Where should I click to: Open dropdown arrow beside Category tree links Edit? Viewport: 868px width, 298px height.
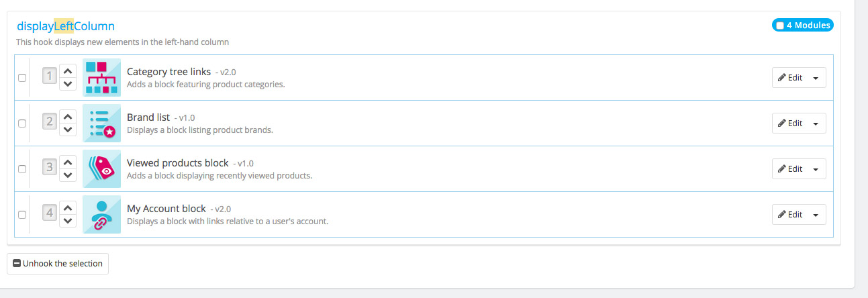pos(816,78)
